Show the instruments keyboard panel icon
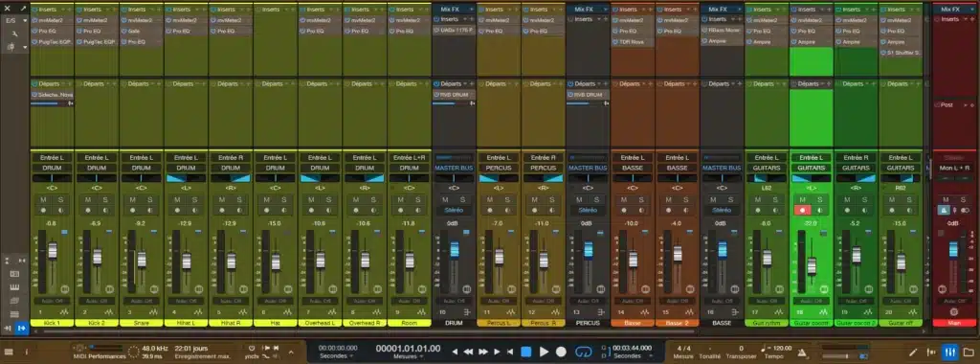The width and height of the screenshot is (980, 364). tap(15, 287)
